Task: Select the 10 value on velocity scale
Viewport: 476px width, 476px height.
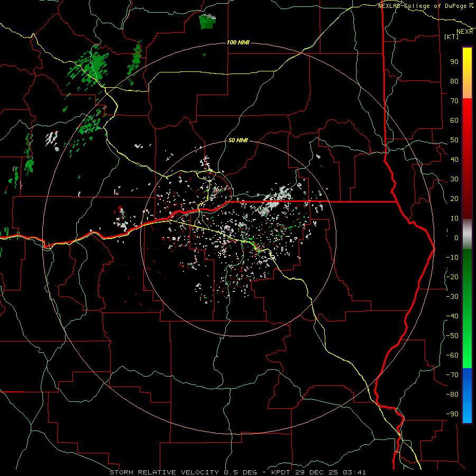Action: [x=454, y=218]
